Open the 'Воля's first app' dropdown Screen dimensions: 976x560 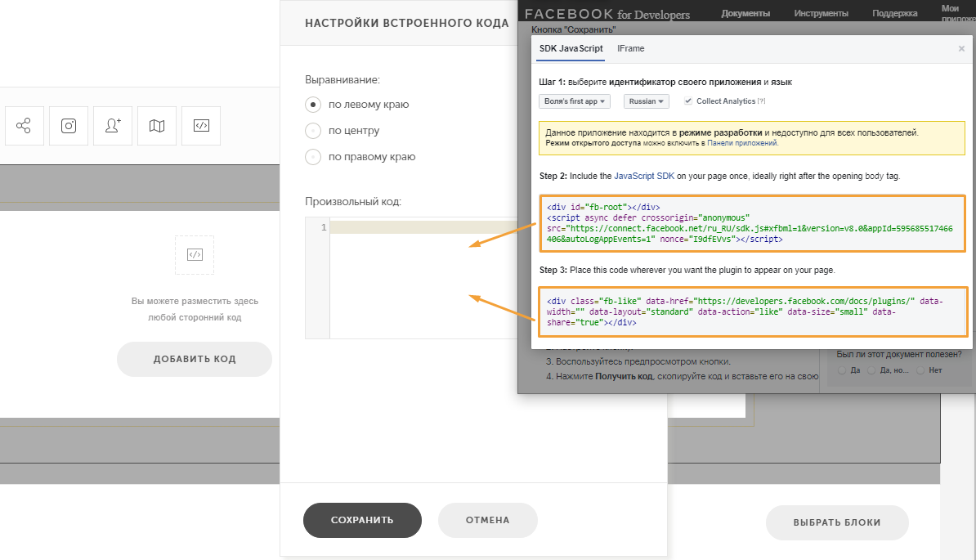(x=575, y=101)
